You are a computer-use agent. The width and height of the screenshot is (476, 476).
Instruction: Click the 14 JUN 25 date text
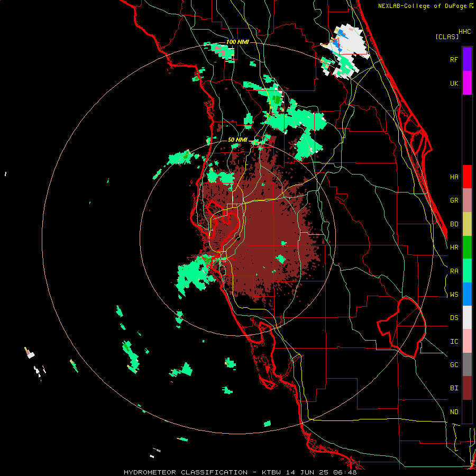point(308,472)
